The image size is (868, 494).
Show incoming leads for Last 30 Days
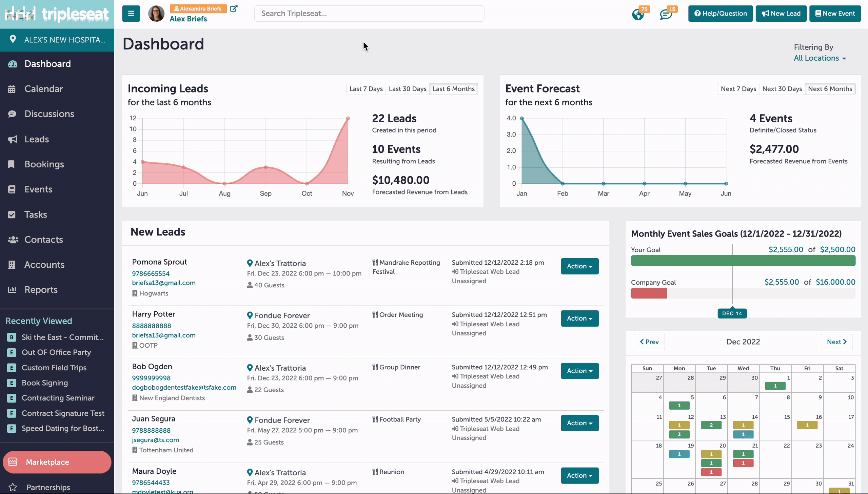click(x=407, y=89)
